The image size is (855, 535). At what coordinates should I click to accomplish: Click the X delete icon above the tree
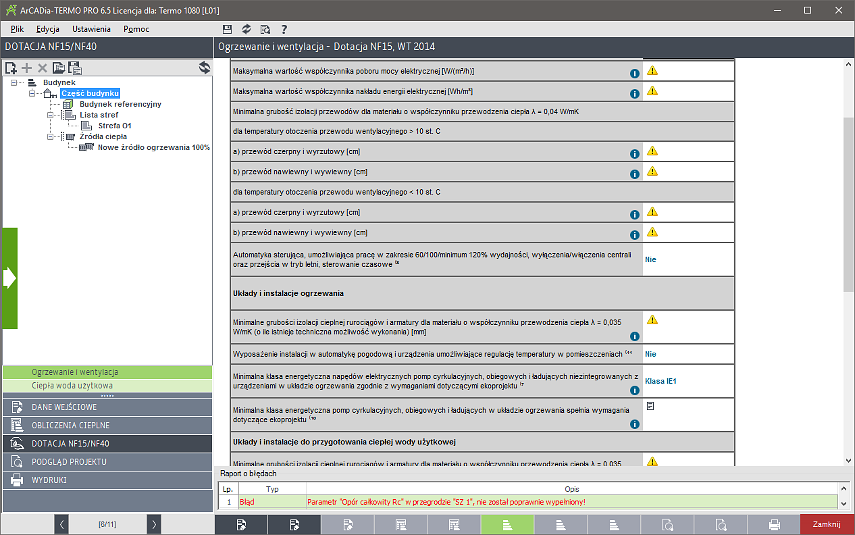42,68
